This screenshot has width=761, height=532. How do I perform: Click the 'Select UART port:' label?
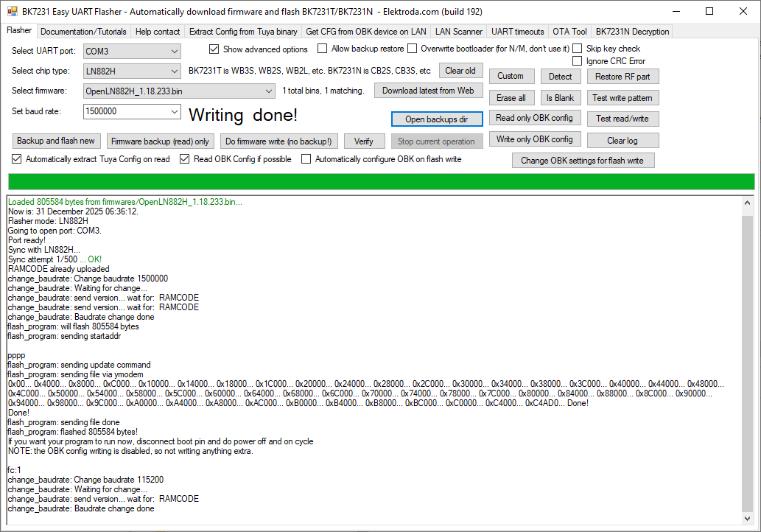[x=43, y=51]
